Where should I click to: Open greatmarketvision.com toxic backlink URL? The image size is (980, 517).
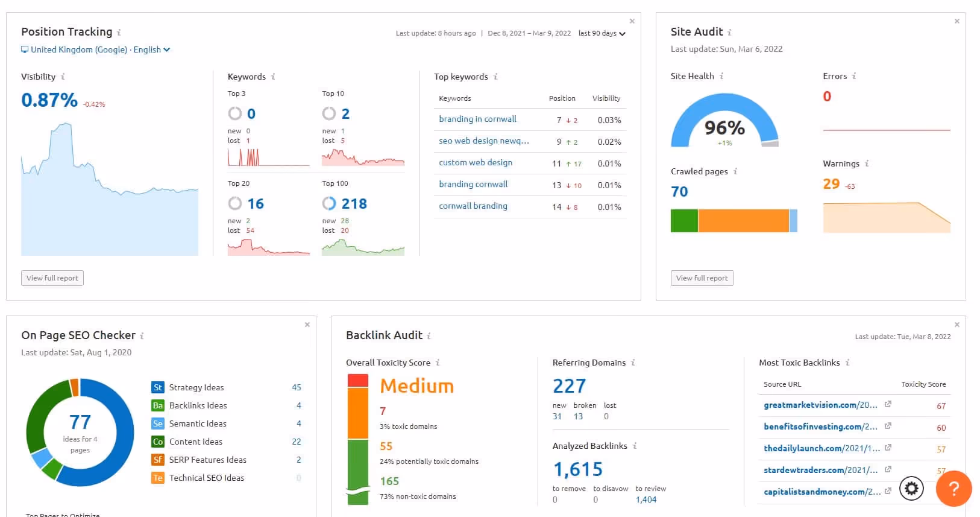[x=820, y=405]
